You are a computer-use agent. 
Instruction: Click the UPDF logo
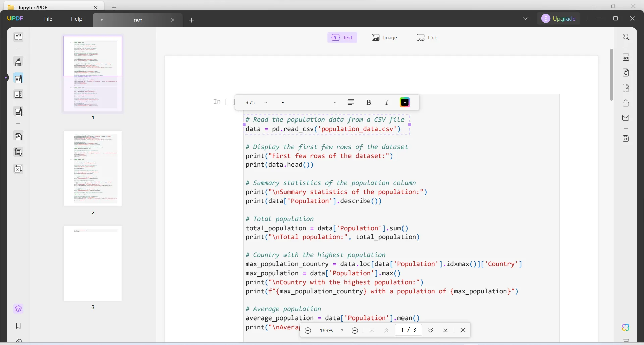tap(15, 19)
